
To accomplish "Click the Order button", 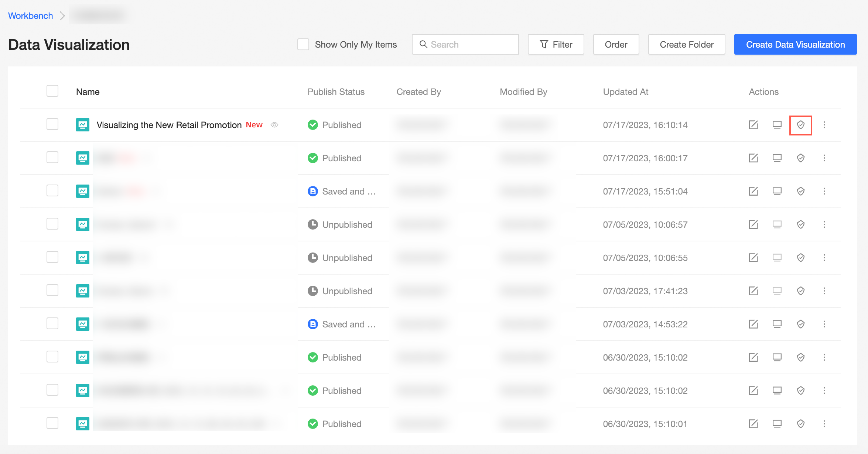I will click(x=616, y=45).
